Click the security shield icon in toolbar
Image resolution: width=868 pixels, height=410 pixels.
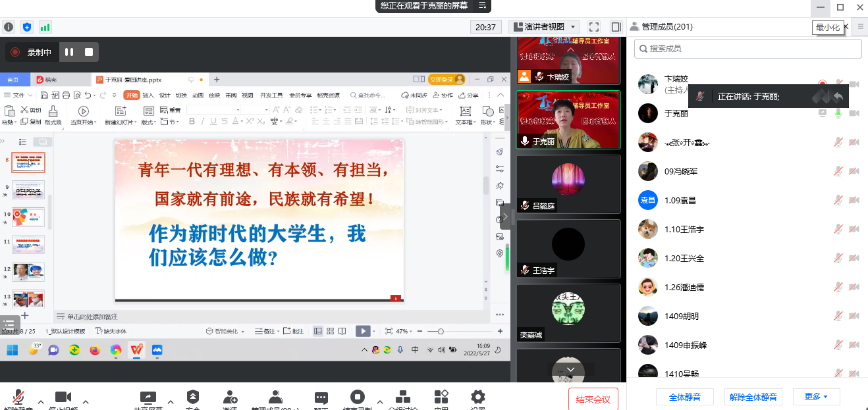pos(193,397)
